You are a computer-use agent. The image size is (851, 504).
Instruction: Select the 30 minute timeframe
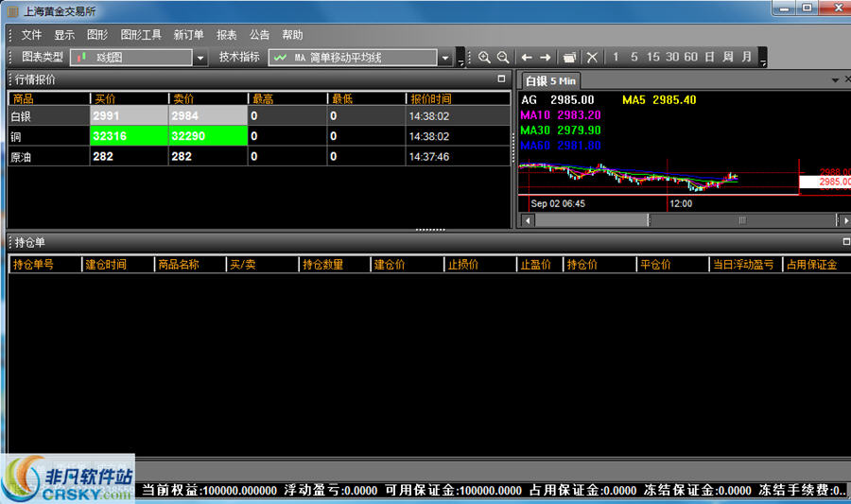[672, 57]
